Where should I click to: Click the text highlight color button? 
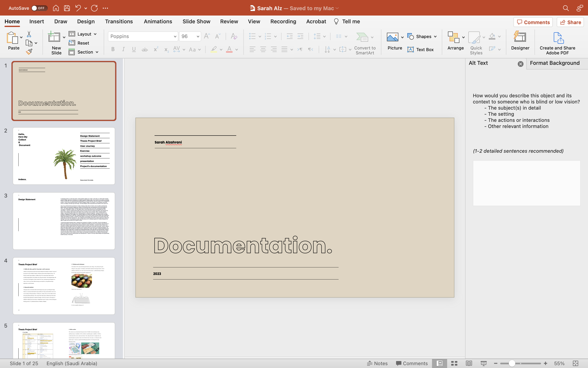pyautogui.click(x=214, y=49)
